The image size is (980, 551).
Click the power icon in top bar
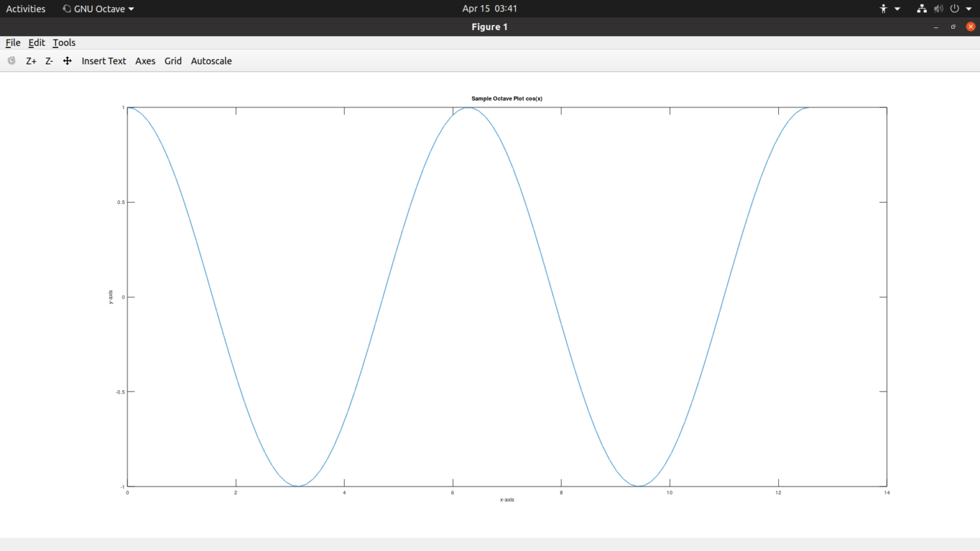(x=954, y=9)
